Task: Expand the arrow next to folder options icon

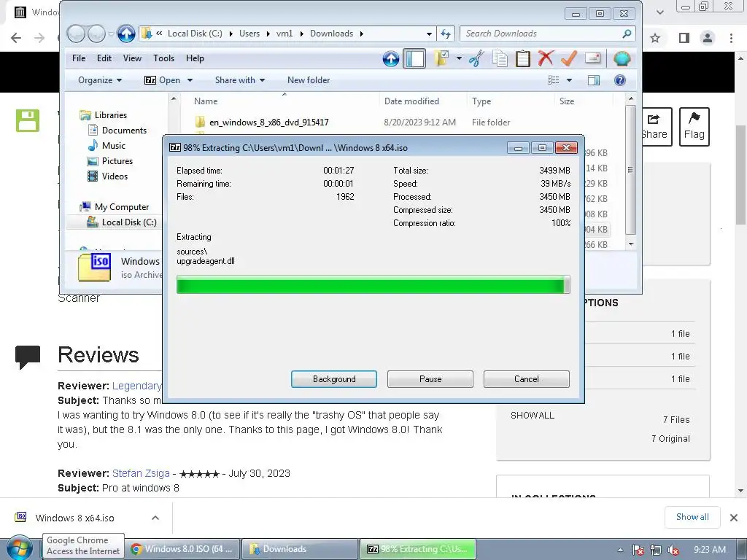Action: [x=459, y=58]
